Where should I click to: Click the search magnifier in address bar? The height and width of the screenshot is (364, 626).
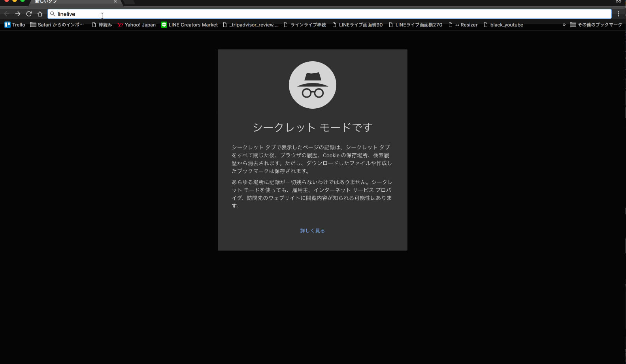tap(53, 14)
